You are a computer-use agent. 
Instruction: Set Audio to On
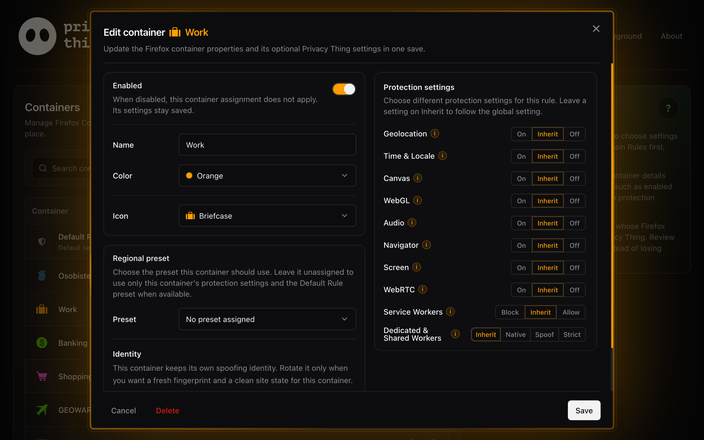point(521,223)
